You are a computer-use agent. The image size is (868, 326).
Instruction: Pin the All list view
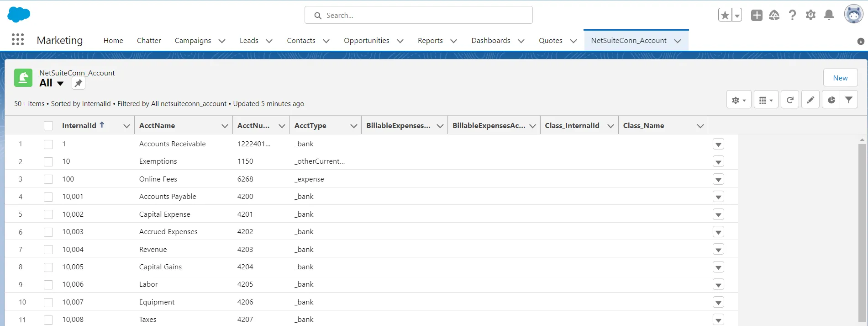(x=79, y=83)
